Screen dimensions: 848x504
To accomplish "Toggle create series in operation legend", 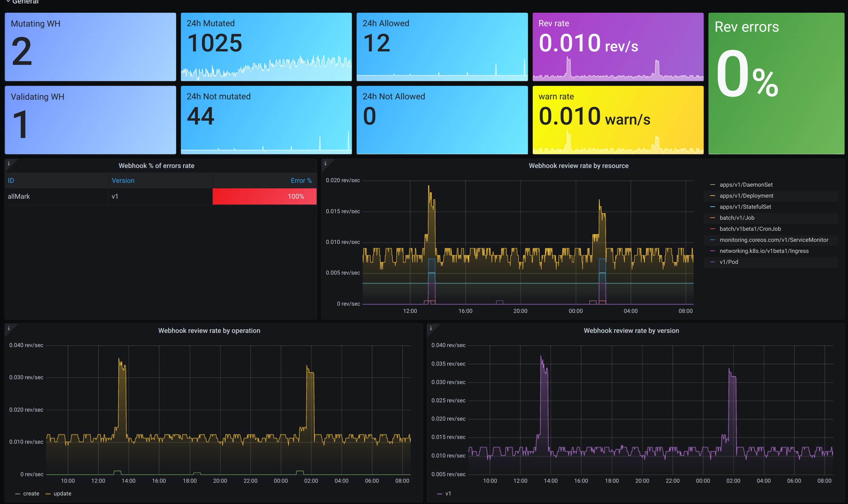I will [31, 493].
